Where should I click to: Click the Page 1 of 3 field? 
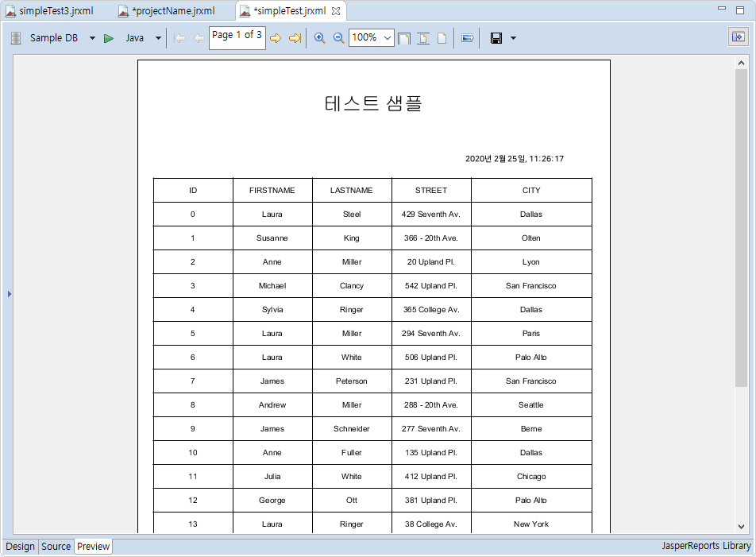tap(237, 37)
